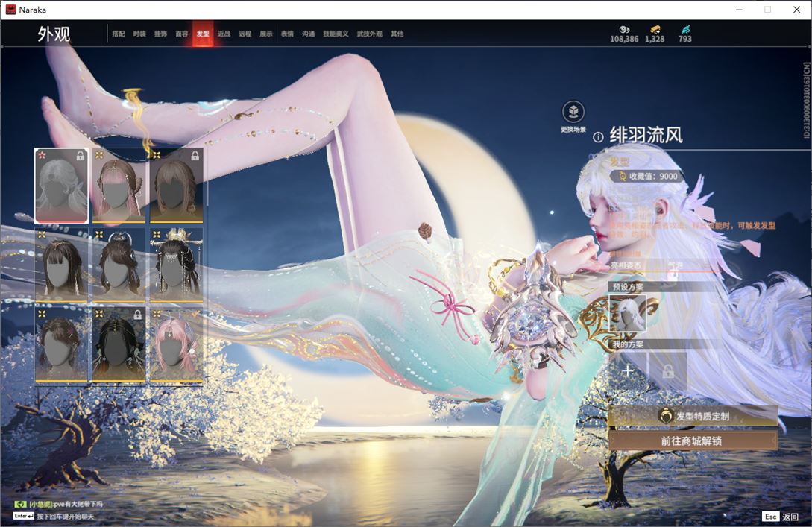
Task: Switch to the 时装 tab
Action: pyautogui.click(x=139, y=34)
